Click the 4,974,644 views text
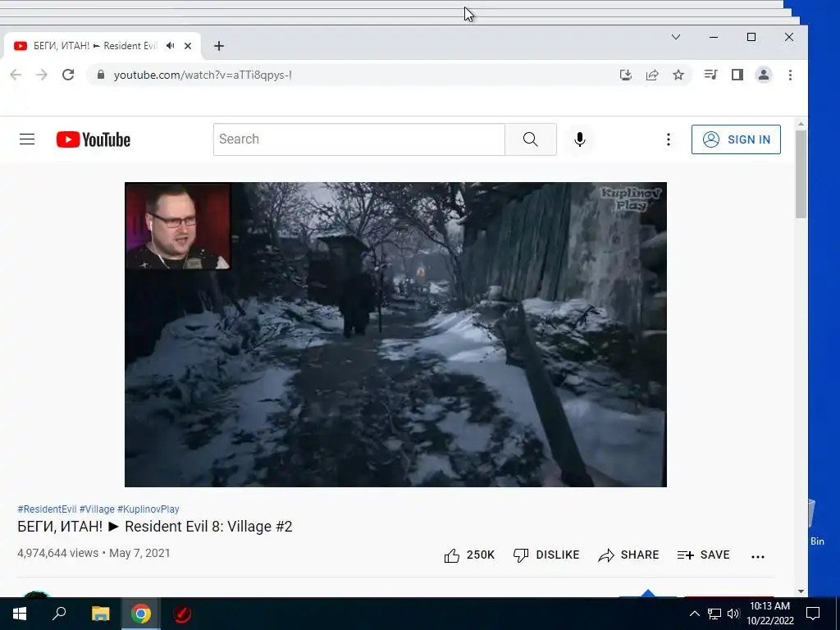Viewport: 840px width, 630px height. click(58, 553)
